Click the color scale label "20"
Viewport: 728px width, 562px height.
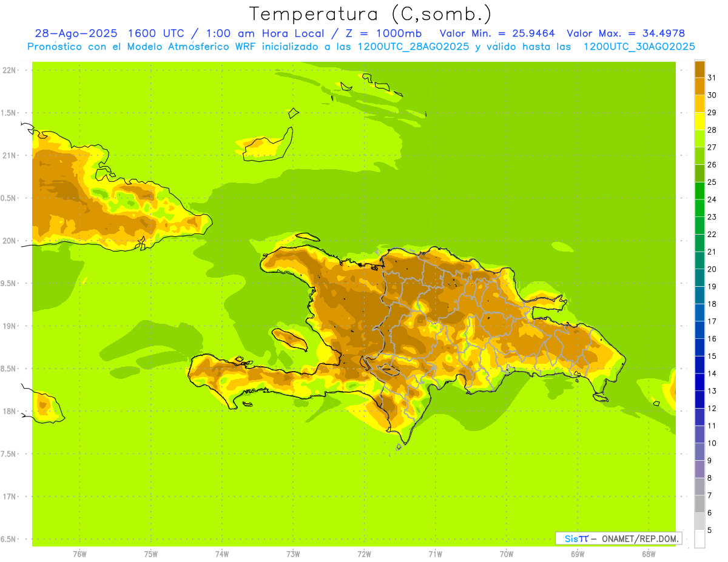click(712, 269)
